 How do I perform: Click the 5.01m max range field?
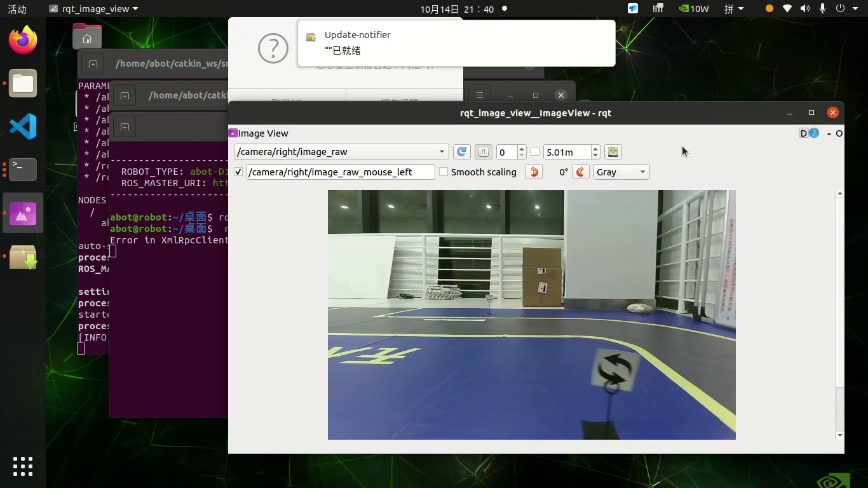tap(567, 152)
